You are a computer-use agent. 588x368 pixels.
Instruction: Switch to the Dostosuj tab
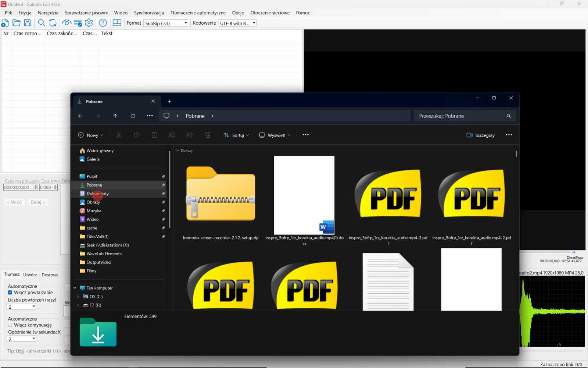click(50, 275)
